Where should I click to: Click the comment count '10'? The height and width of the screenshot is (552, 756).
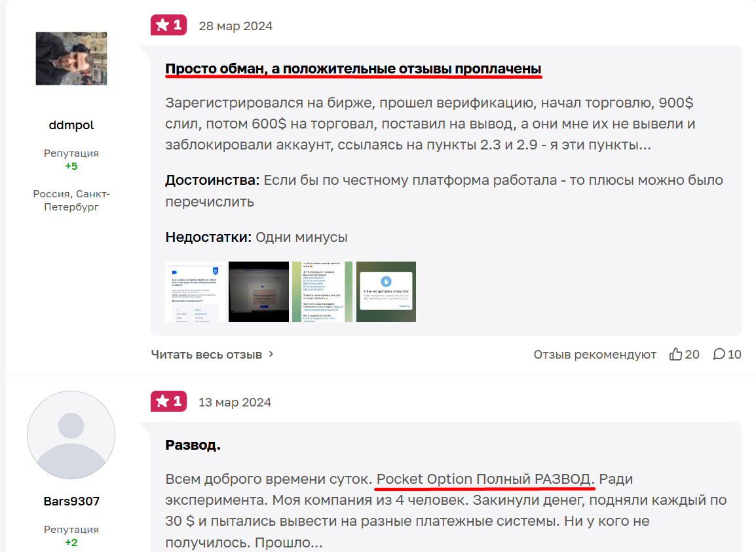click(734, 355)
